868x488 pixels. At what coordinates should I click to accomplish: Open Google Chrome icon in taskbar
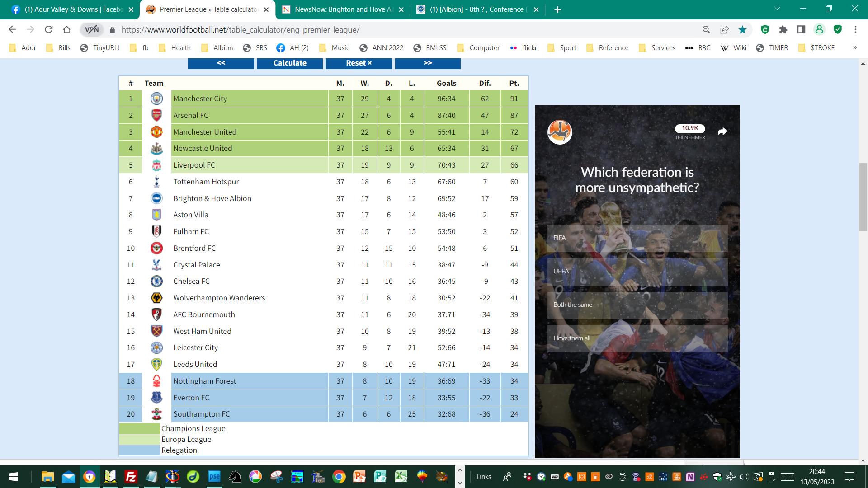click(339, 477)
